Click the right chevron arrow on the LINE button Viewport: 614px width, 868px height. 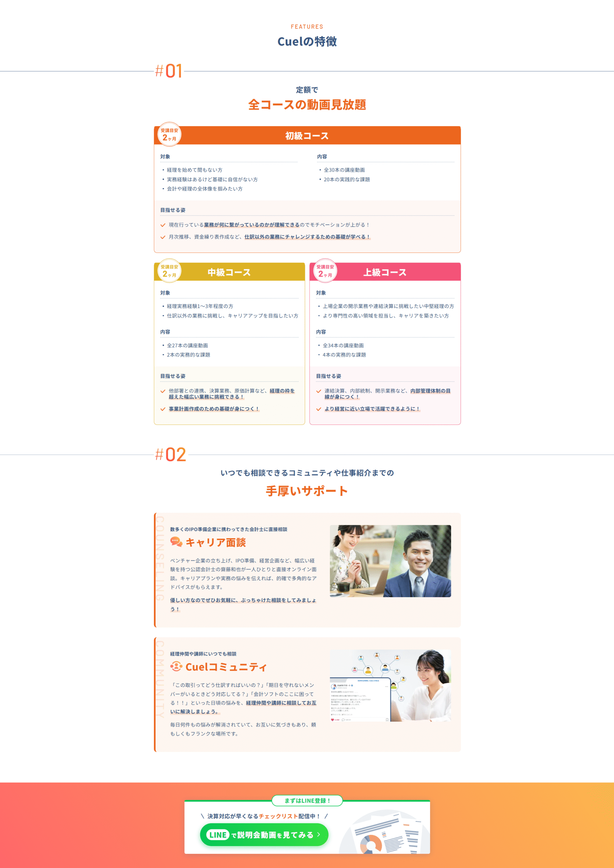coord(319,834)
